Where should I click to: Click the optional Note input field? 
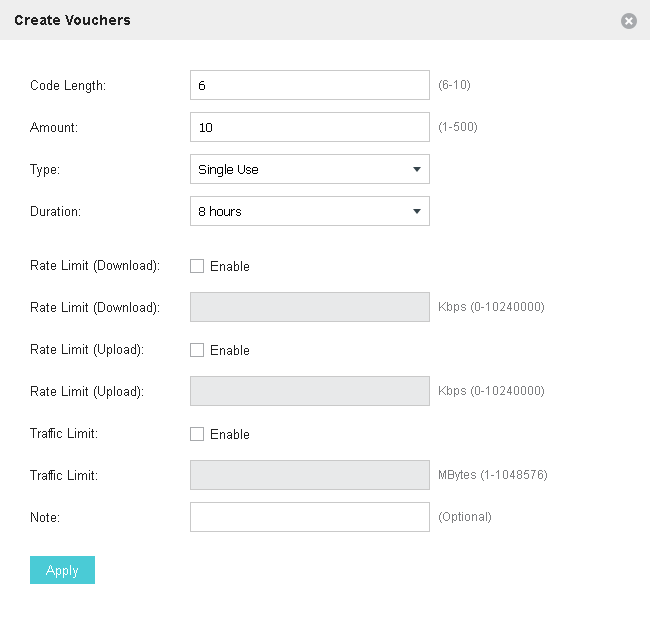(x=309, y=517)
